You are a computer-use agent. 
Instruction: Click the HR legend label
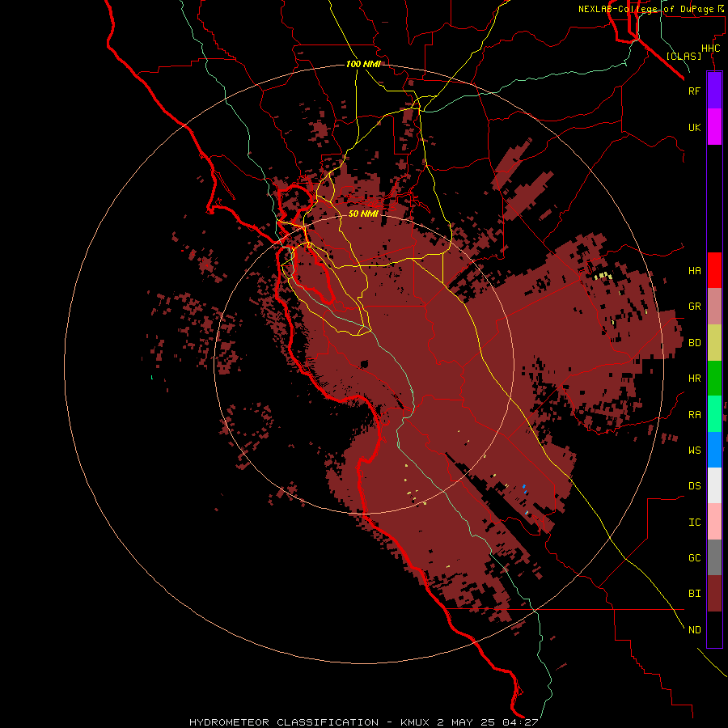694,379
